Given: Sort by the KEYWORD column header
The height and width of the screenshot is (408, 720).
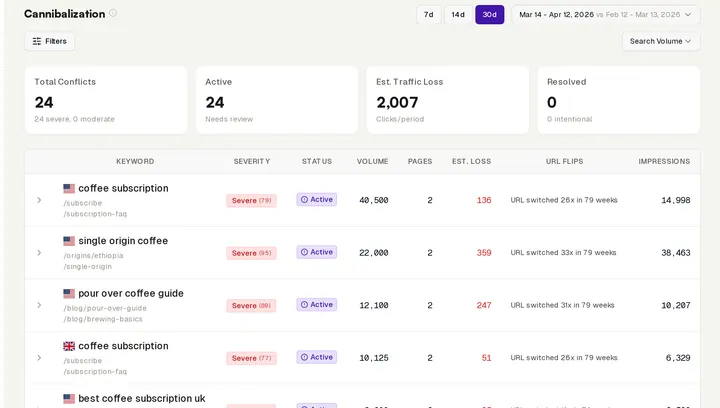Looking at the screenshot, I should point(135,162).
